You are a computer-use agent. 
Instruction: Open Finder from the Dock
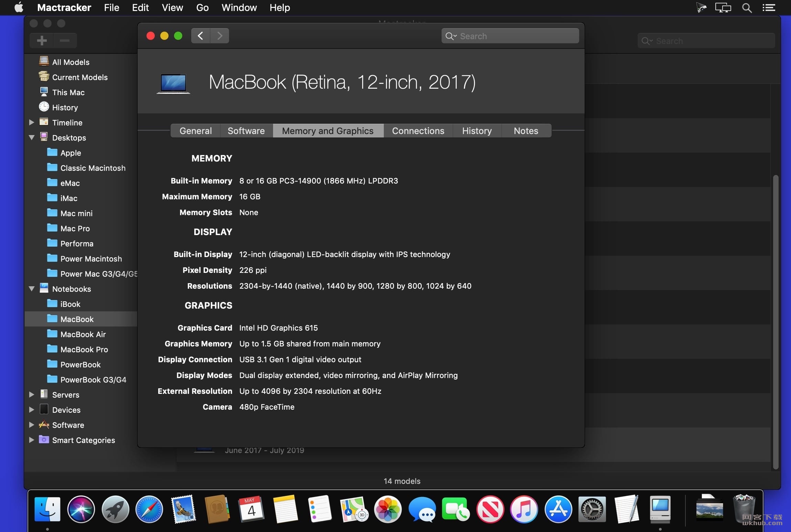[x=47, y=509]
